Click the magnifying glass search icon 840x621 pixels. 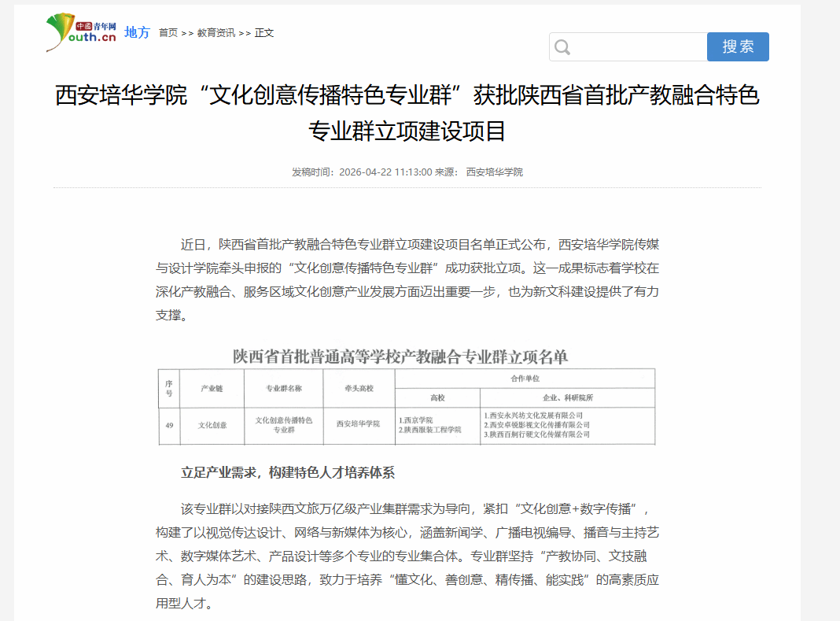pos(562,47)
